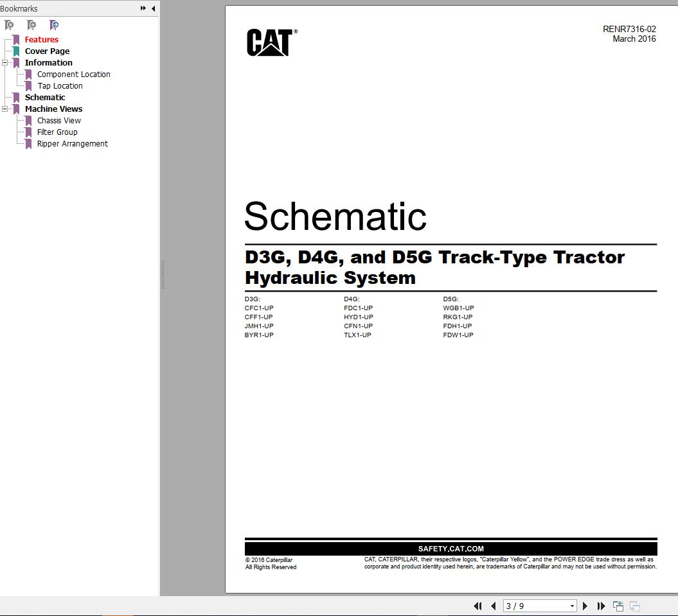Image resolution: width=678 pixels, height=616 pixels.
Task: Go to the previous page
Action: [494, 606]
